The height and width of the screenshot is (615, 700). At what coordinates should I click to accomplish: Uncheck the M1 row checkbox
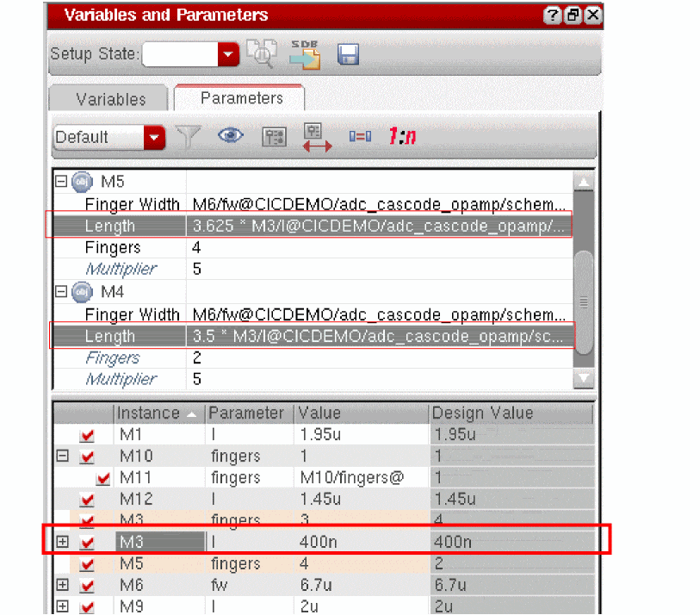[x=87, y=435]
